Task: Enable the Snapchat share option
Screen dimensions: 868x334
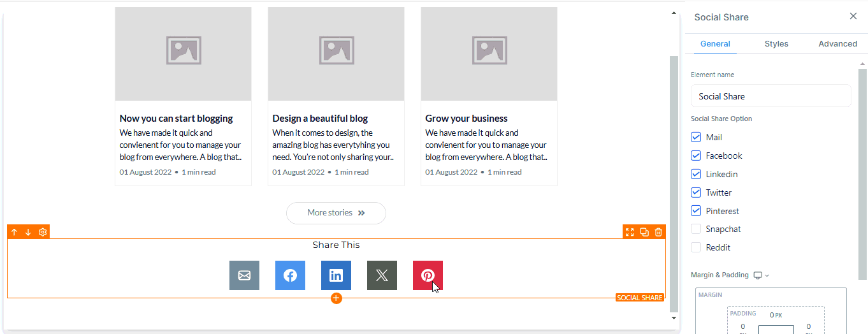Action: (696, 229)
